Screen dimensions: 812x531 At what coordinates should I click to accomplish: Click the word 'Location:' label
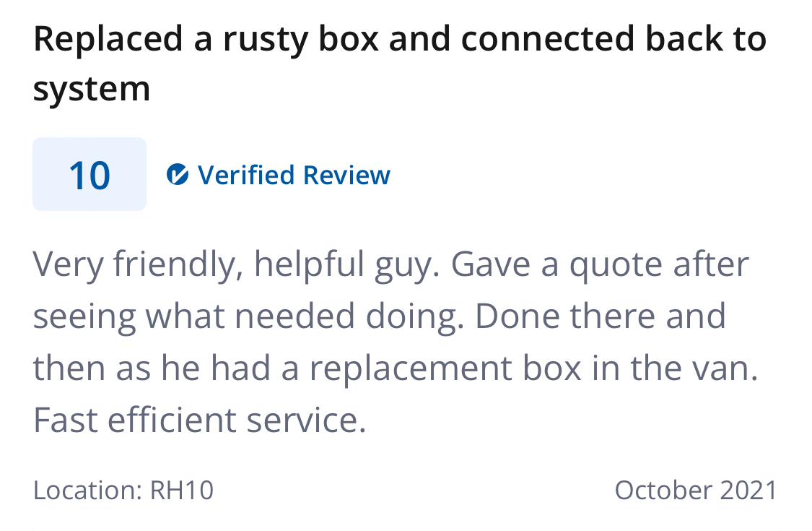tap(87, 490)
